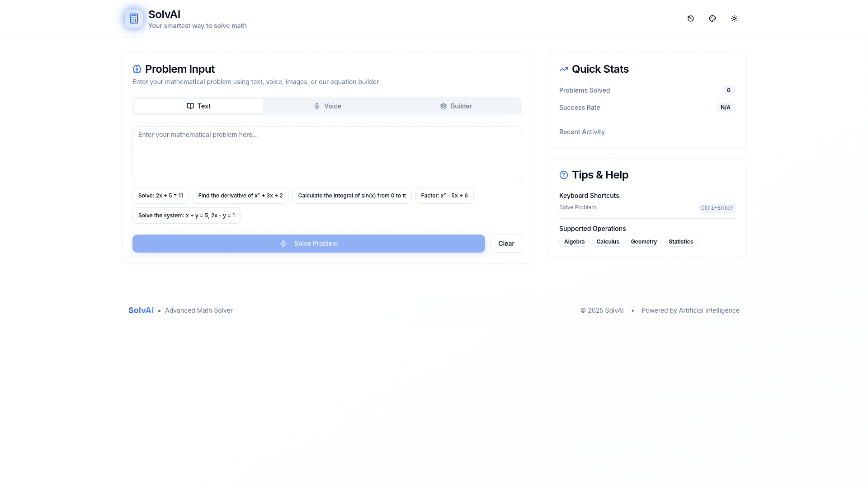Click the '© 2025 SolvAI' footer text
868x488 pixels.
[602, 310]
